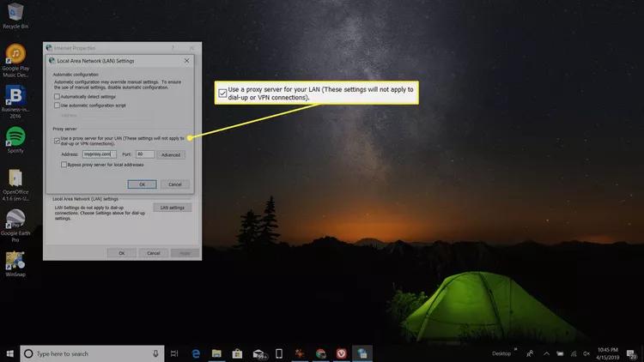Launch Google Earth Pro desktop shortcut
Image resolution: width=644 pixels, height=362 pixels.
(x=15, y=226)
